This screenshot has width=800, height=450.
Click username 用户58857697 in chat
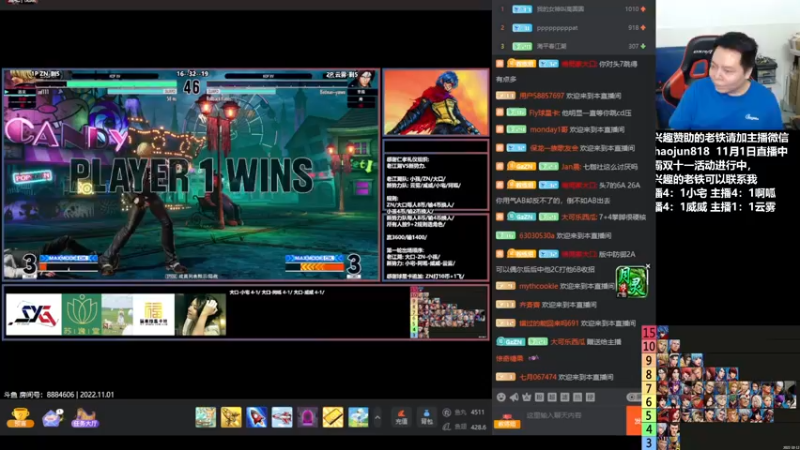point(541,95)
